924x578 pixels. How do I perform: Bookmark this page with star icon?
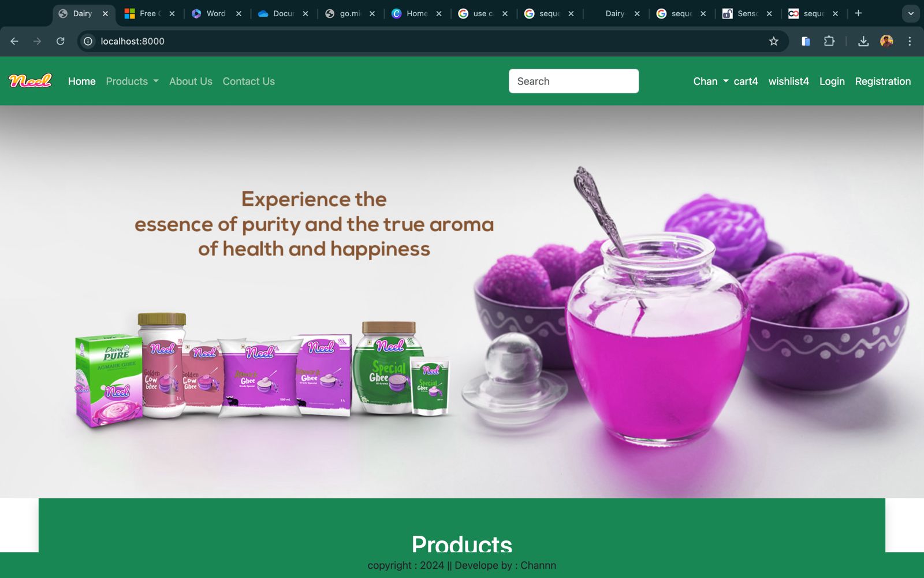pos(774,41)
